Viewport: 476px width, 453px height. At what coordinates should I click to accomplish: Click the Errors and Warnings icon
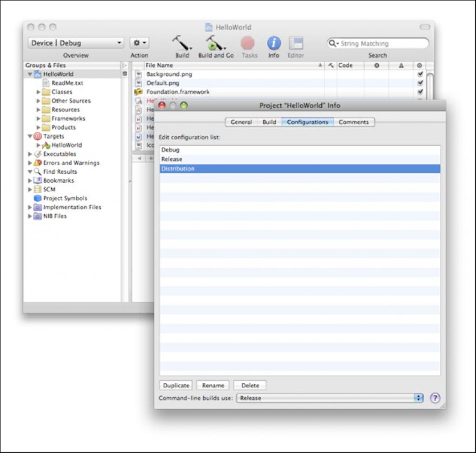38,163
